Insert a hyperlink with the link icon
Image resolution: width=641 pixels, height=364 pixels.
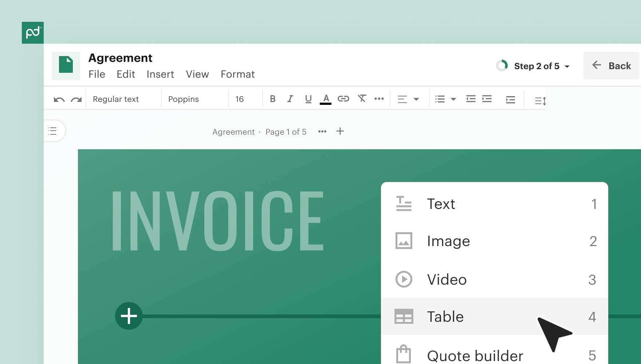[x=343, y=99]
